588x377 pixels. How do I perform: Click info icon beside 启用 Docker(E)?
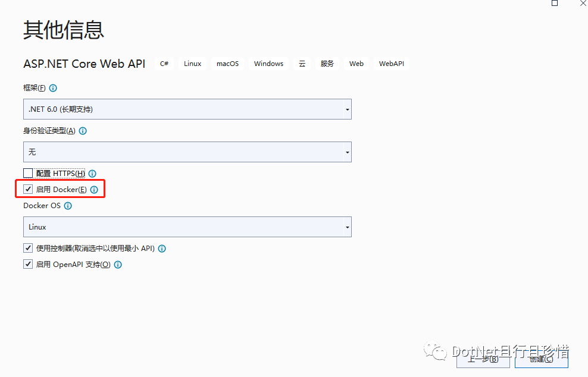(x=94, y=190)
